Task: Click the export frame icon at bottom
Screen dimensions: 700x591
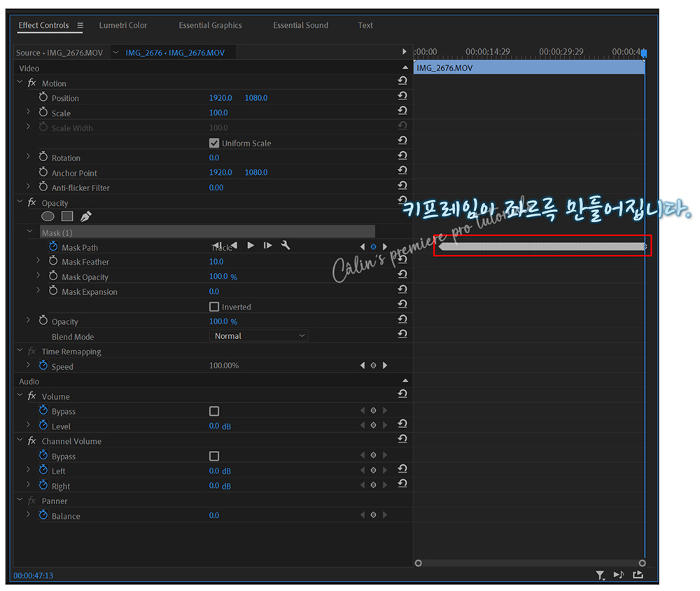Action: [638, 575]
